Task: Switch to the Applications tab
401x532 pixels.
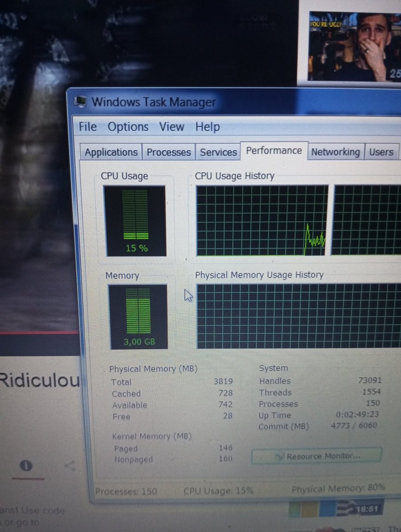Action: pyautogui.click(x=111, y=153)
